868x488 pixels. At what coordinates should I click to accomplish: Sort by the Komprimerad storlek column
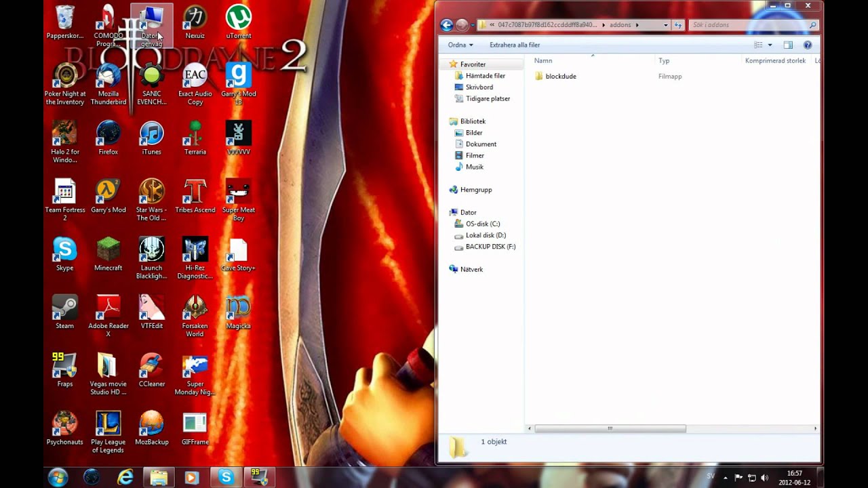(775, 60)
